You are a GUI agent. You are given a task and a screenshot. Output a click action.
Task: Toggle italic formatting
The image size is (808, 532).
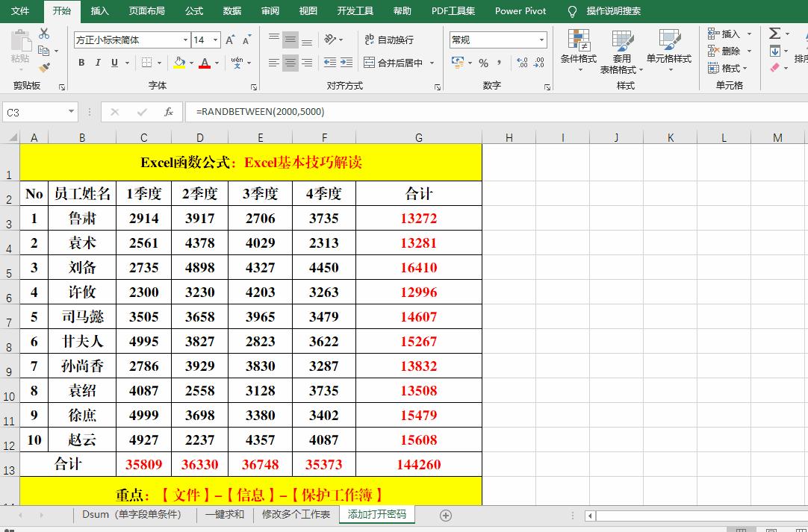click(x=97, y=63)
